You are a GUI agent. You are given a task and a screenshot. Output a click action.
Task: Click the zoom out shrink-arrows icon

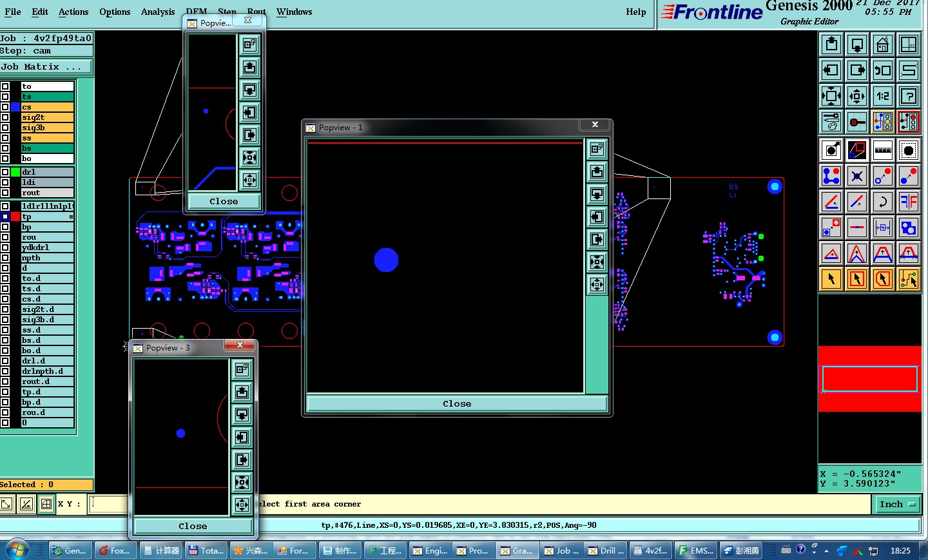[857, 96]
